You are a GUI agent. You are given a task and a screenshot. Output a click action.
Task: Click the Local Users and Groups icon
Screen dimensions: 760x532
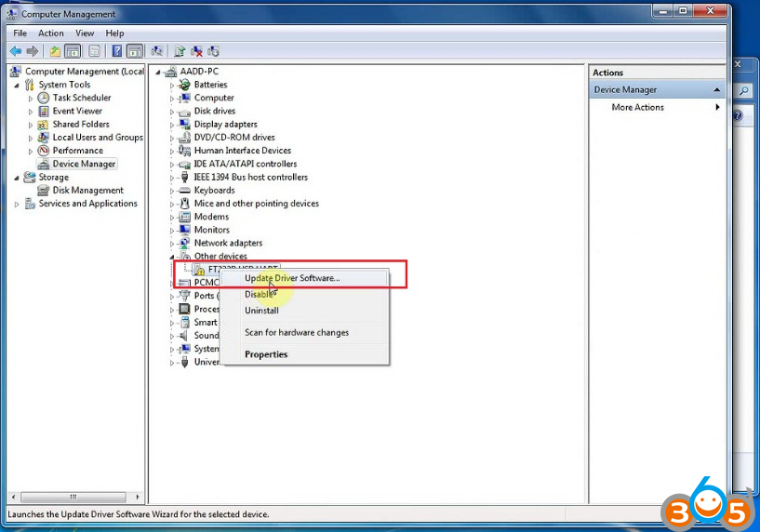pyautogui.click(x=43, y=138)
